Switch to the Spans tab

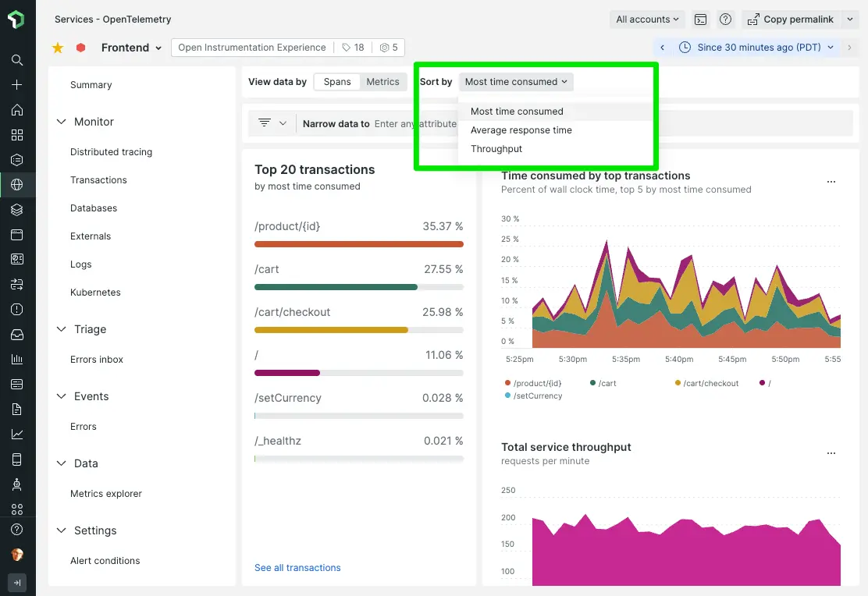point(337,81)
